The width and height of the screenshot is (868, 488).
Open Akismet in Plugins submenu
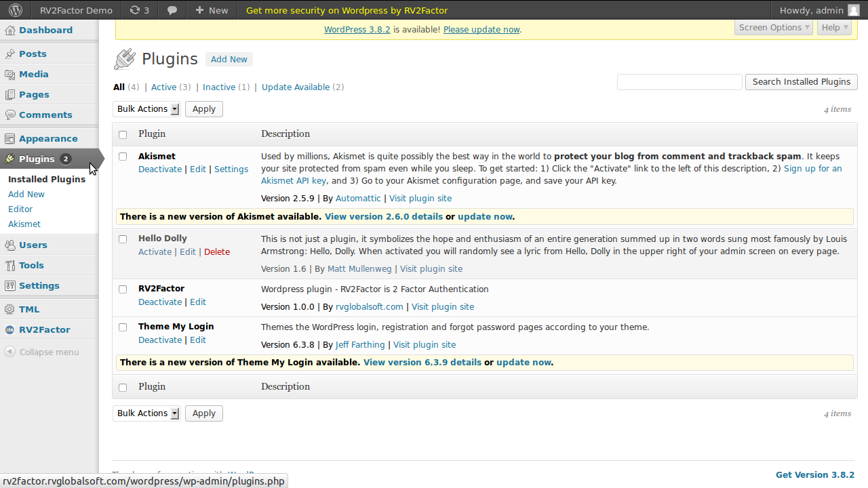tap(24, 224)
